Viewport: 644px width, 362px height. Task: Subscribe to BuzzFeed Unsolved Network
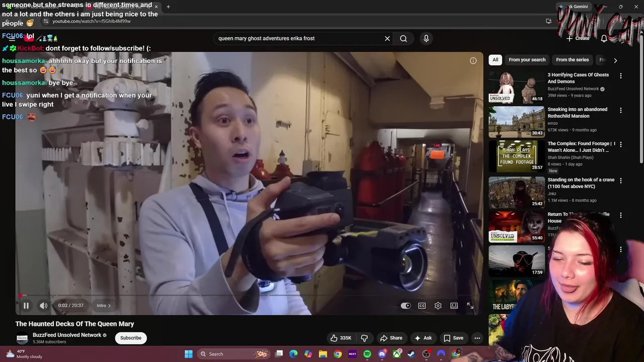[x=131, y=338]
